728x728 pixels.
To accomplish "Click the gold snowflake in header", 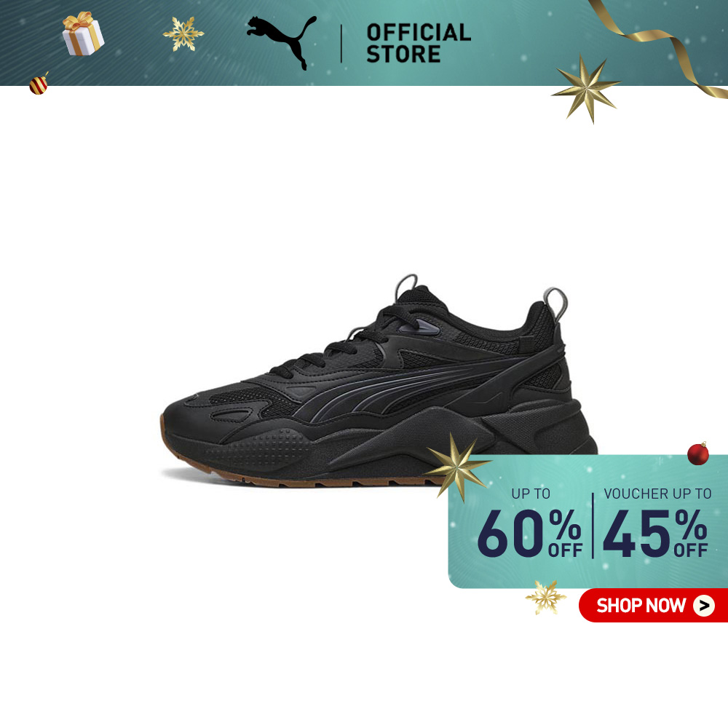I will tap(183, 33).
